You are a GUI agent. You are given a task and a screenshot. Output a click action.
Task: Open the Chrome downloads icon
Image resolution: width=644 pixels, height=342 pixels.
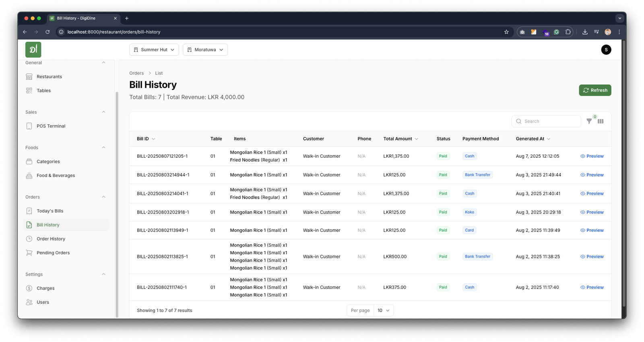pyautogui.click(x=585, y=32)
